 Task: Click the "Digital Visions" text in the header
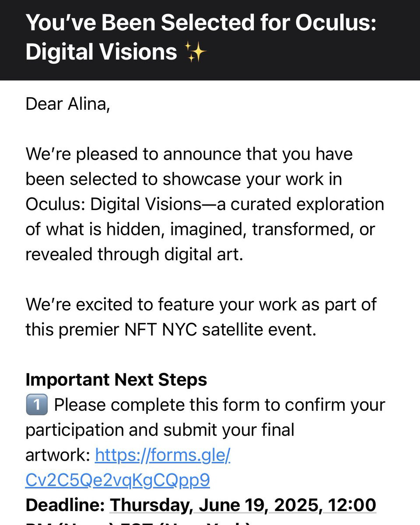click(x=101, y=52)
